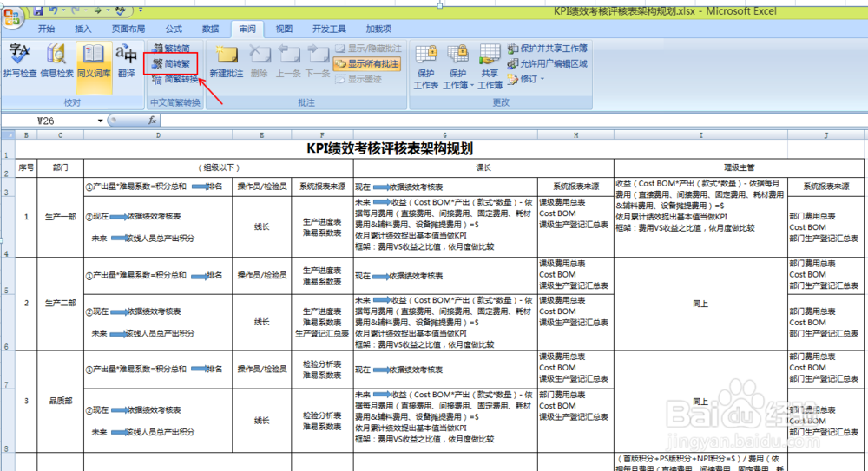Image resolution: width=868 pixels, height=471 pixels.
Task: Click 保护并共享工作簿
Action: pyautogui.click(x=548, y=49)
